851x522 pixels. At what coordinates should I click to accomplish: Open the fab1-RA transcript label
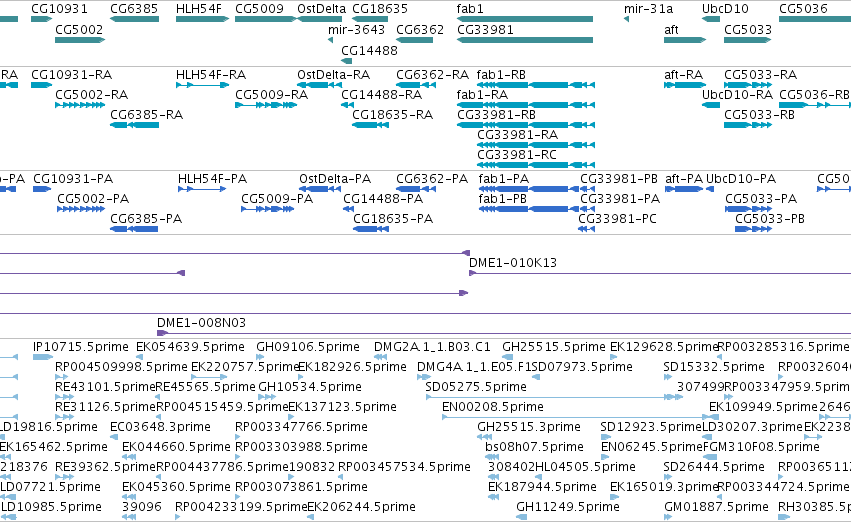(482, 94)
